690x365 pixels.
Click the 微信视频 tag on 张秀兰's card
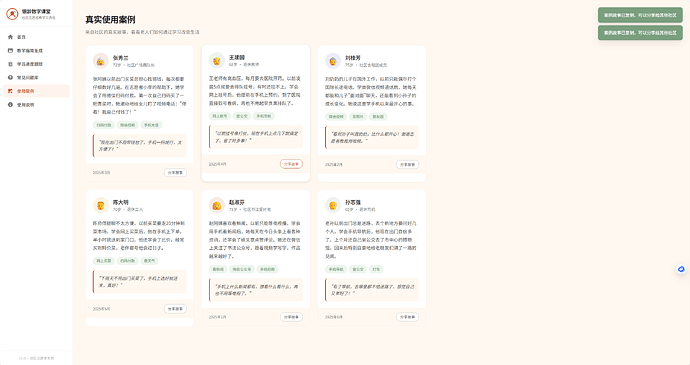click(128, 125)
